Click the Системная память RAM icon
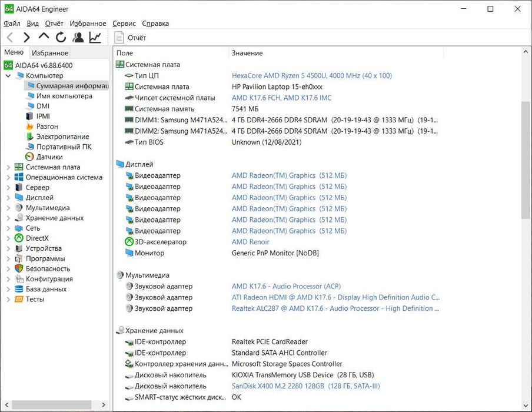 pos(129,109)
